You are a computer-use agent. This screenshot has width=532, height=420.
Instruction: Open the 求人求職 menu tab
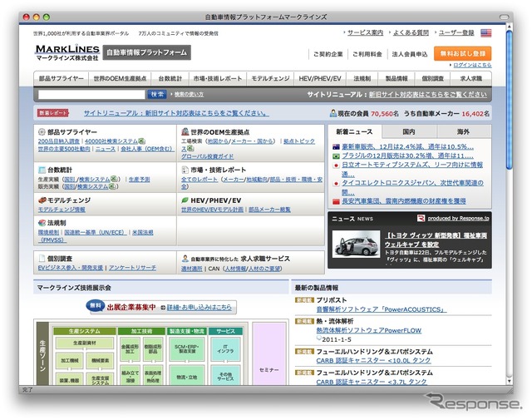[471, 78]
